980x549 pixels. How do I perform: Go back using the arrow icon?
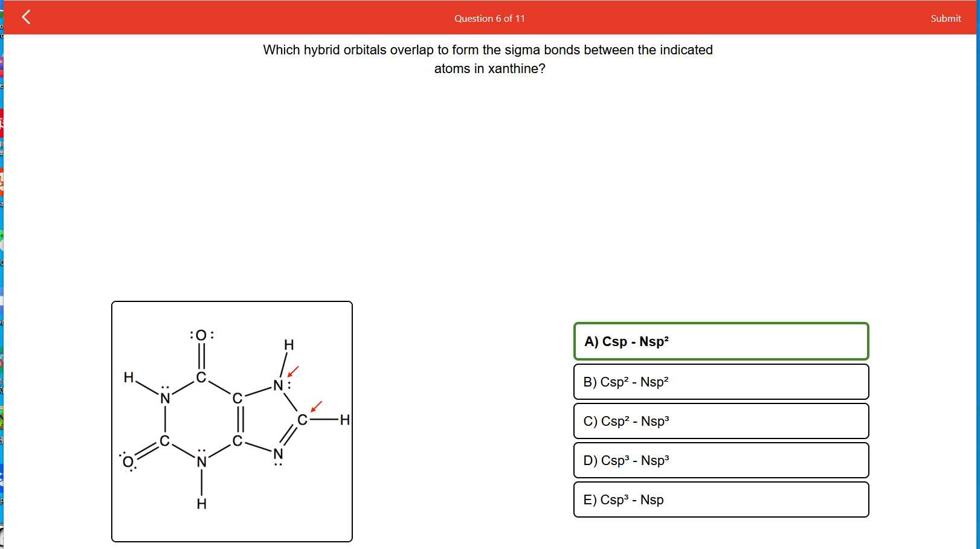pos(26,17)
